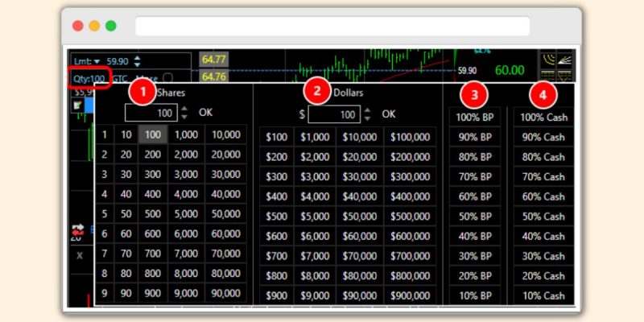Use 20% Cash option
This screenshot has width=644, height=322.
543,276
